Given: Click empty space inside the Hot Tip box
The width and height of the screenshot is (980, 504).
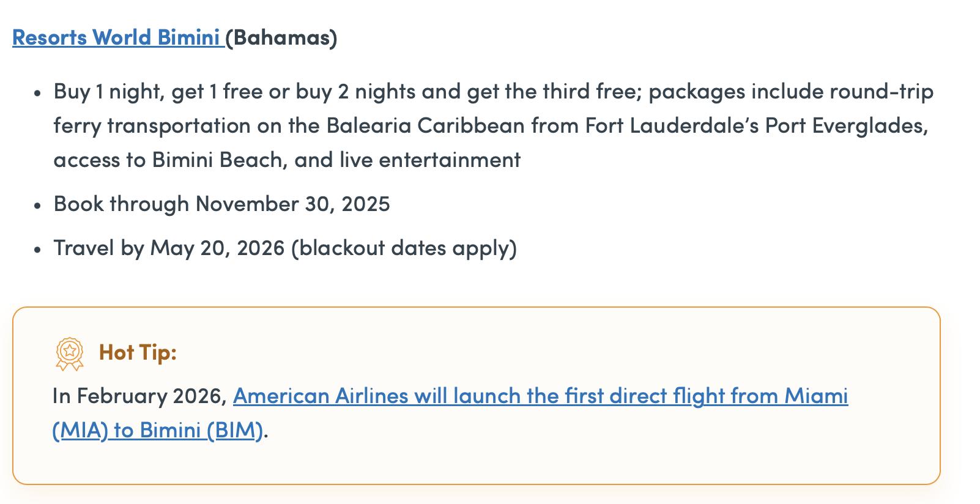Looking at the screenshot, I should 612,453.
